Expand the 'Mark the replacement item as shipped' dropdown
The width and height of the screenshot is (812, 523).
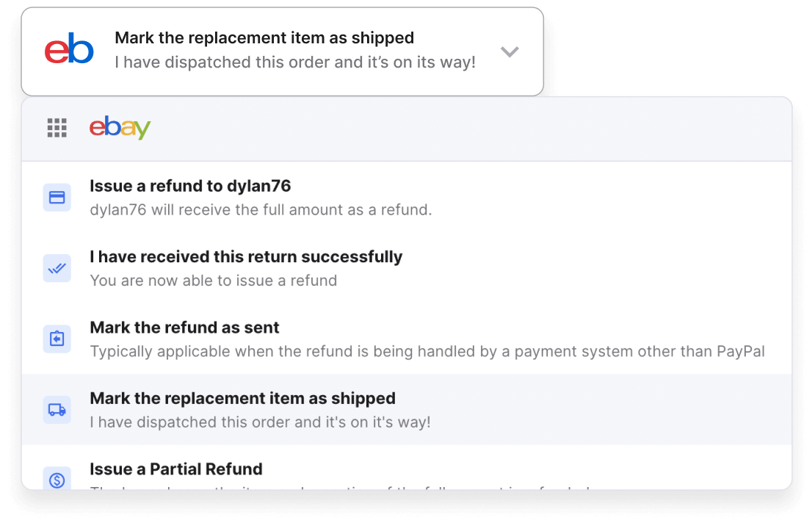click(x=510, y=51)
